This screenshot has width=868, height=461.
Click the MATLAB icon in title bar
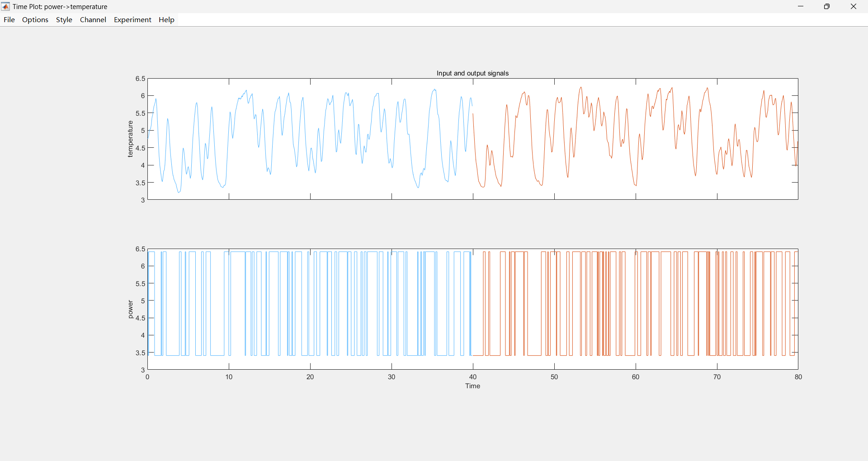(x=6, y=6)
